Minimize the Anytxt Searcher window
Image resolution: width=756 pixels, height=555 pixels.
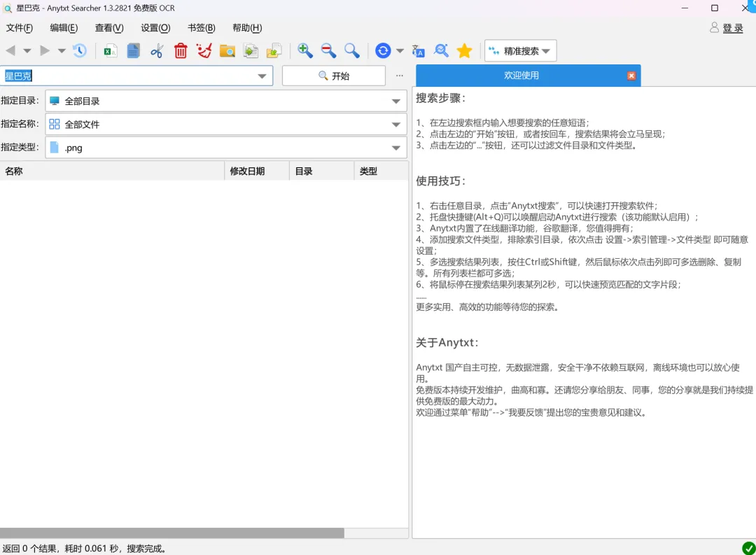click(x=685, y=8)
